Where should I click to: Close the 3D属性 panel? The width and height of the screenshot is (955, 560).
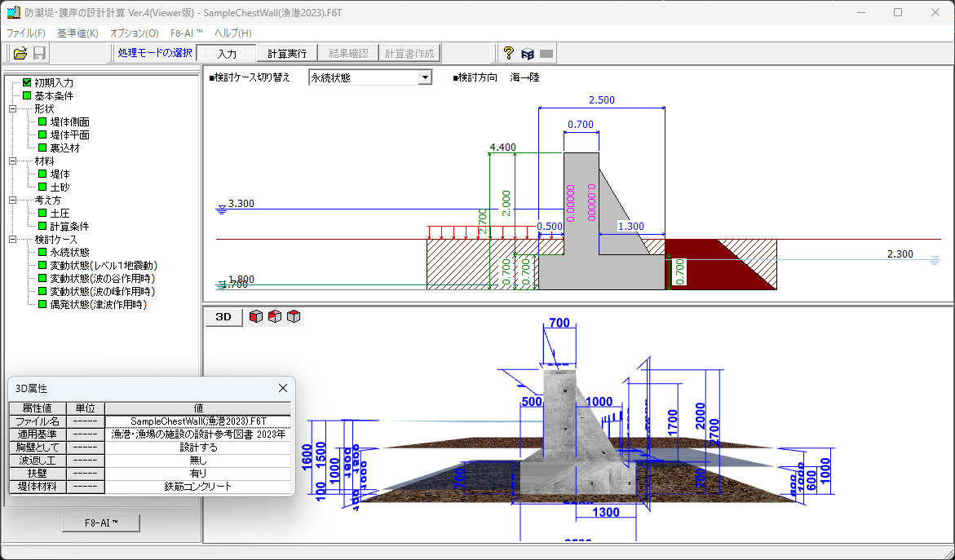(x=283, y=389)
